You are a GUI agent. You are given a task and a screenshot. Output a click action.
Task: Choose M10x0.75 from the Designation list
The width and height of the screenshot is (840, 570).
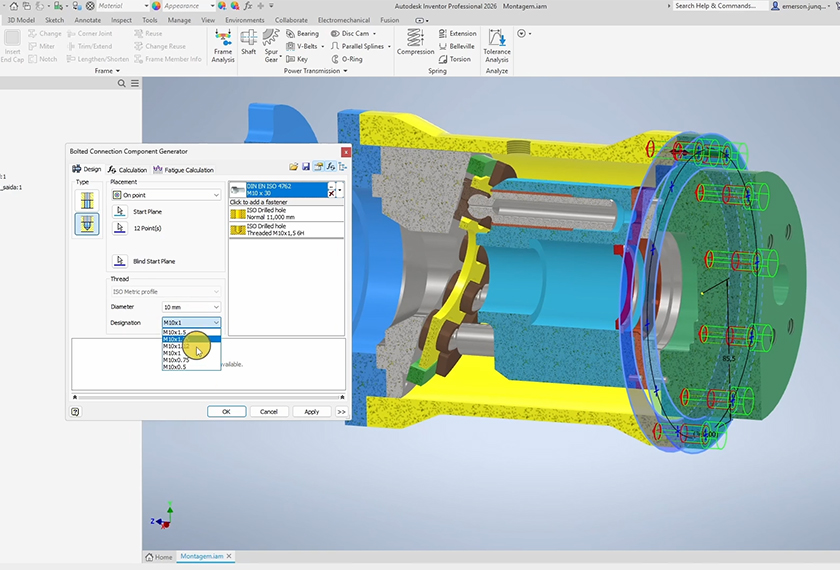tap(177, 360)
